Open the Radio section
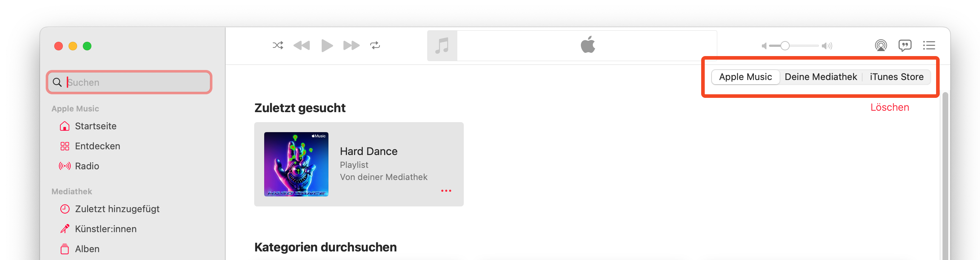 tap(87, 166)
